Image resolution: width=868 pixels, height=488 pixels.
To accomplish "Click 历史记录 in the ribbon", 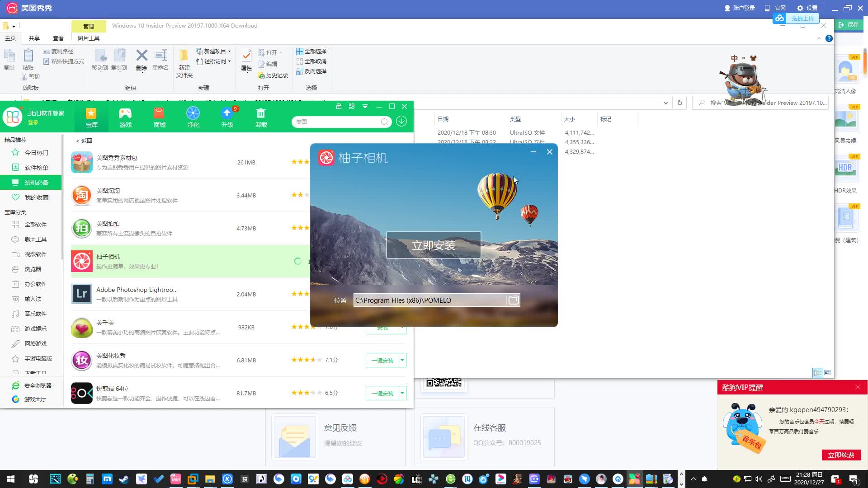I will click(x=273, y=75).
